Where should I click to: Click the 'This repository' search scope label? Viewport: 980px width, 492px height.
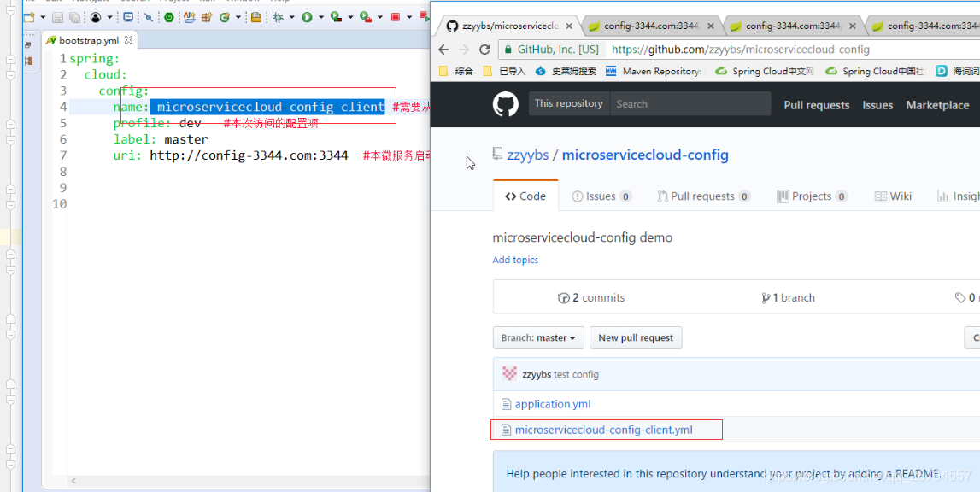[x=569, y=103]
